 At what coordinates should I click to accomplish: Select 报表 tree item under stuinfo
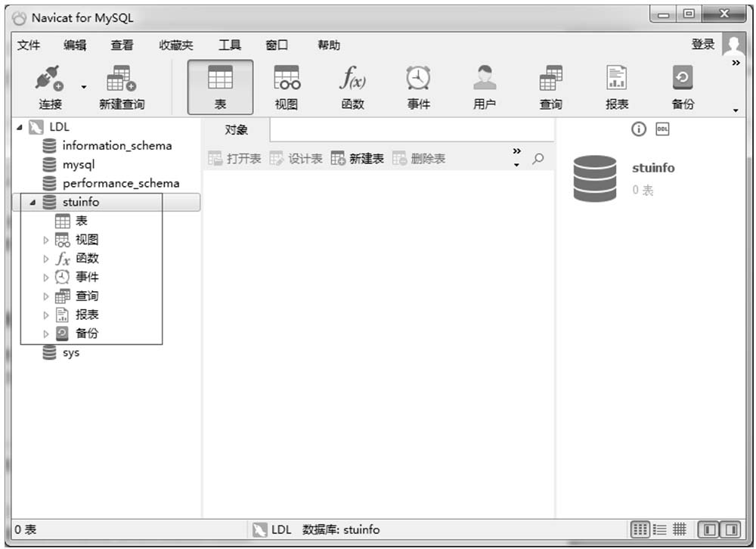tap(87, 315)
